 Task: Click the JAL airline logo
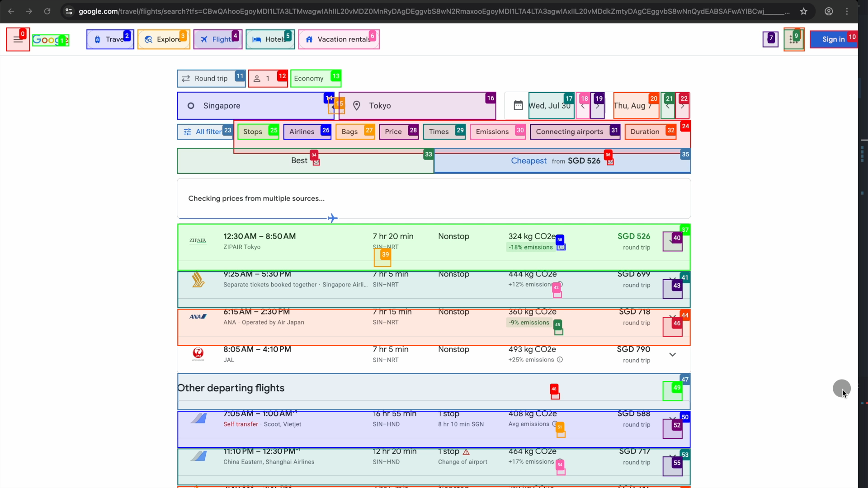tap(198, 354)
